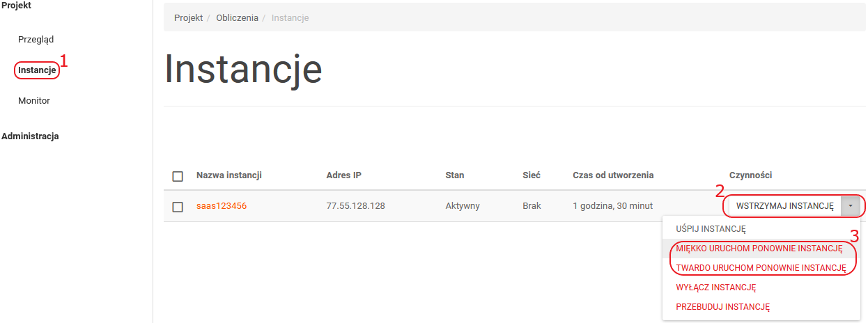Click the Obliczenia breadcrumb link
Image resolution: width=868 pixels, height=323 pixels.
(x=235, y=18)
